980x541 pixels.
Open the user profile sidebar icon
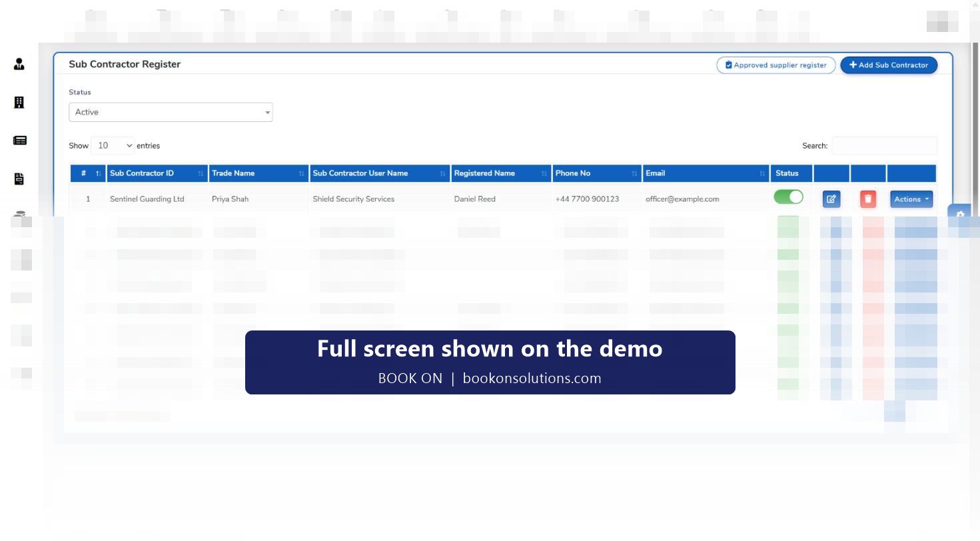(19, 64)
